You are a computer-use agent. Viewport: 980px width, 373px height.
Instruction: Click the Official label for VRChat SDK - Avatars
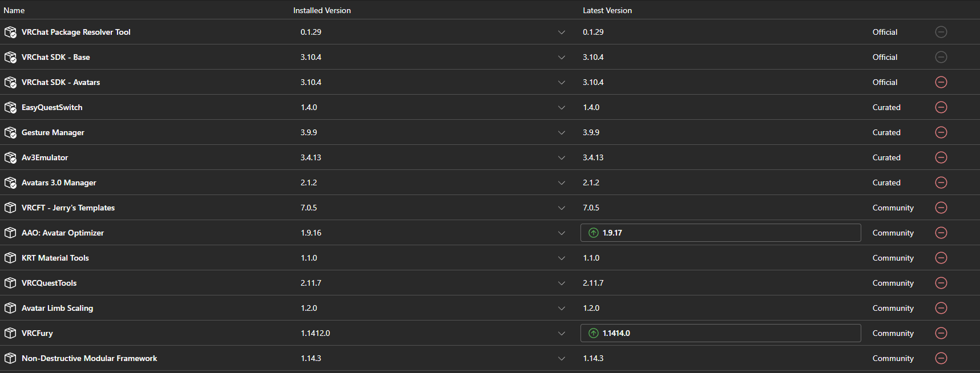(x=885, y=82)
